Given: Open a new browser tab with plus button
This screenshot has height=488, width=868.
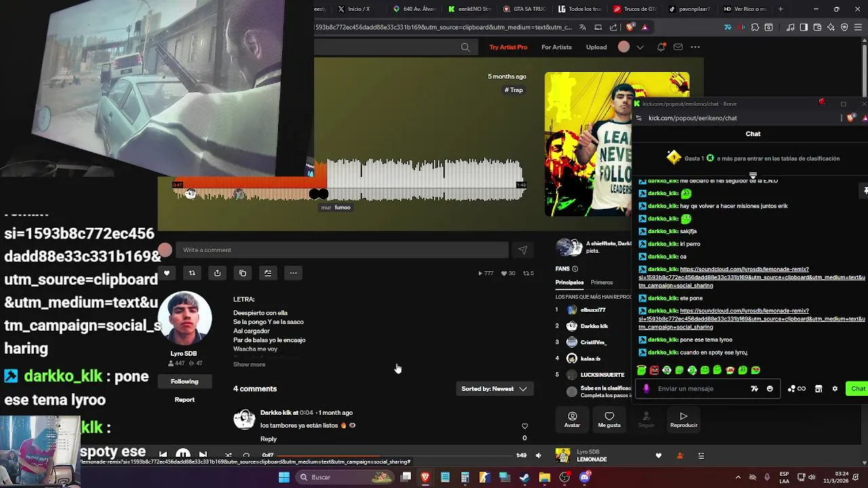Looking at the screenshot, I should point(781,9).
